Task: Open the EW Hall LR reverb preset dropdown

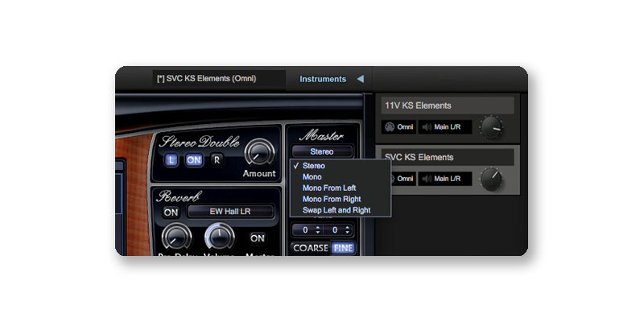Action: [x=230, y=213]
